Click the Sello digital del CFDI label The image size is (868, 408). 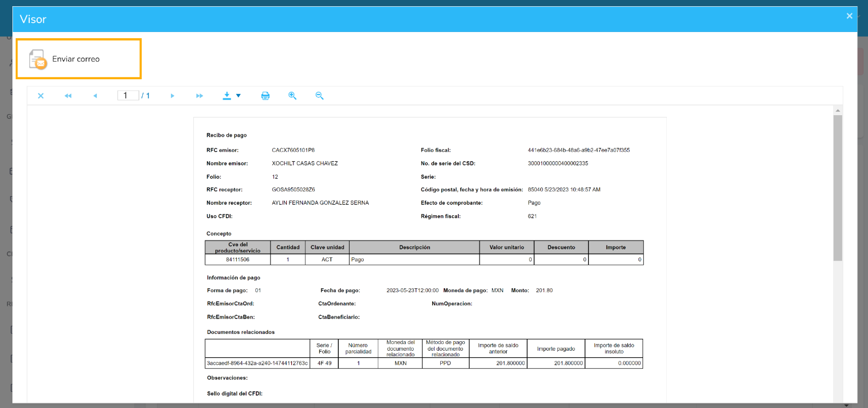(234, 393)
